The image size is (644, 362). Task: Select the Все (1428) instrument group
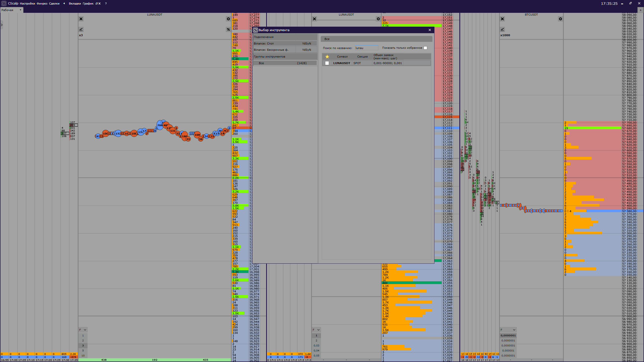pos(285,63)
